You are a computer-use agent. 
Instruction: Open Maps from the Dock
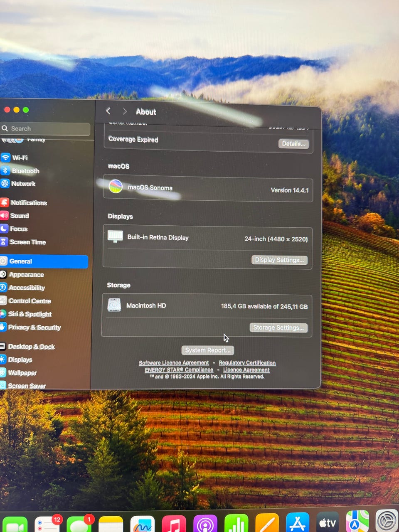tap(357, 521)
